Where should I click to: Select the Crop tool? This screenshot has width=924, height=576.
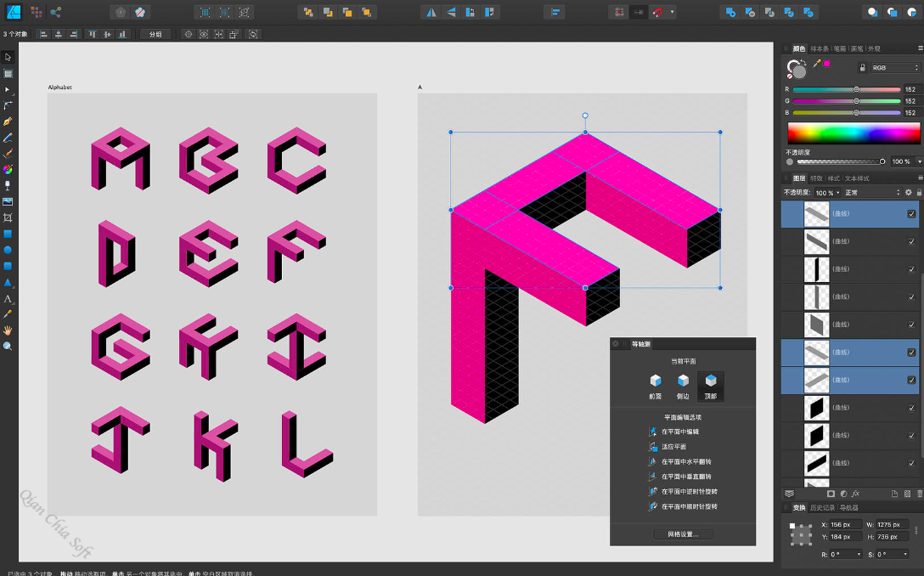8,217
